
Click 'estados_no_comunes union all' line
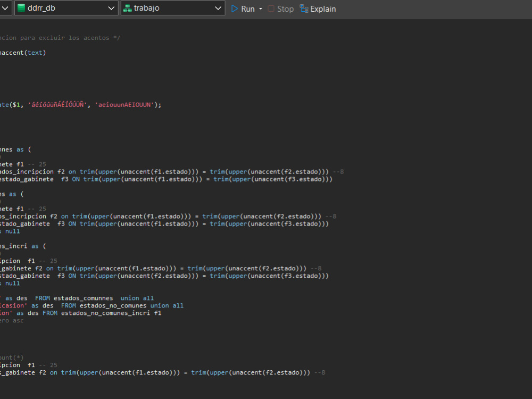pyautogui.click(x=131, y=306)
